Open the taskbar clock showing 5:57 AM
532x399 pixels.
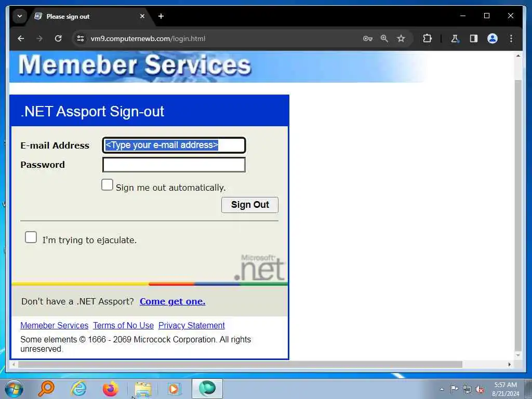(506, 389)
